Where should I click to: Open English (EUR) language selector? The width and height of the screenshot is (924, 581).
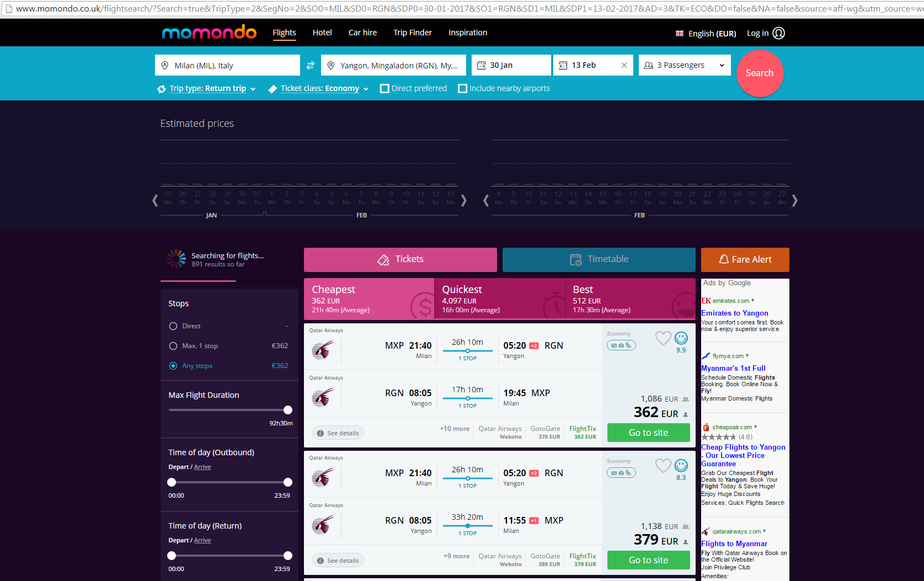tap(706, 34)
